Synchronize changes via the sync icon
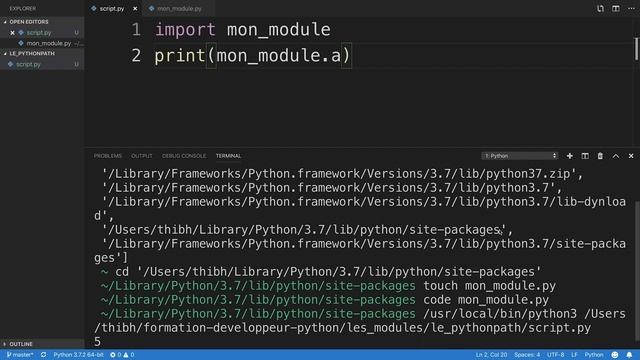 coord(43,355)
